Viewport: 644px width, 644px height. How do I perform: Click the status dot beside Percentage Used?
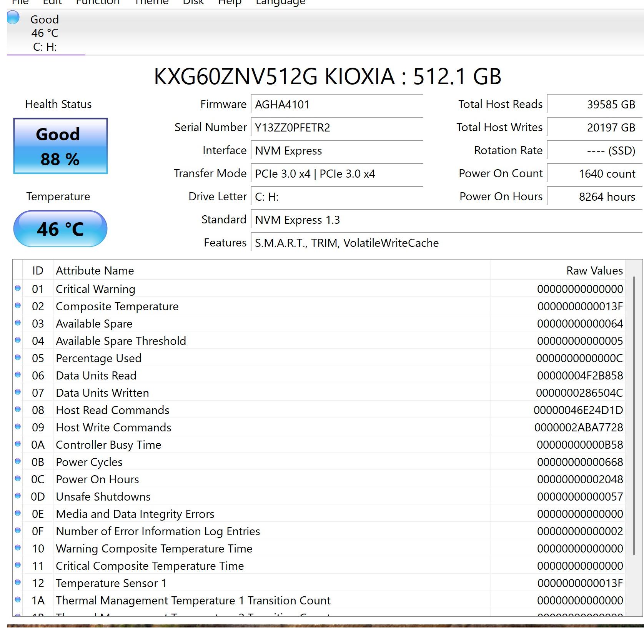[18, 358]
